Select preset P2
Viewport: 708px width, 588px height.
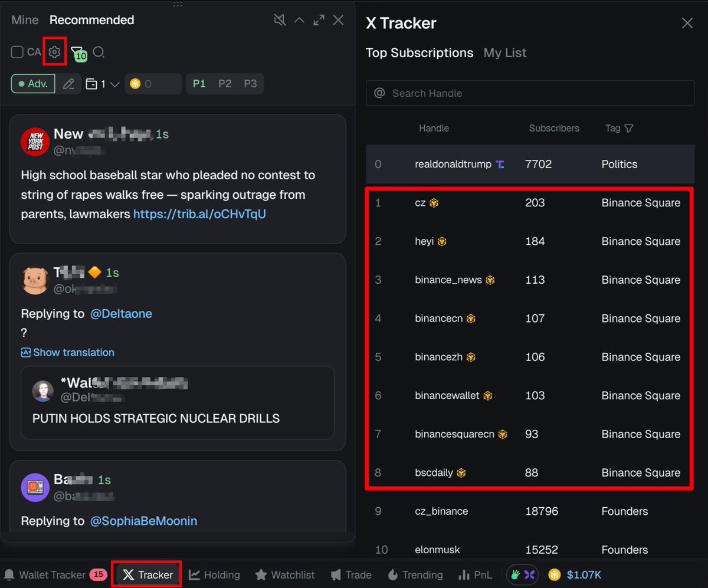pyautogui.click(x=225, y=84)
